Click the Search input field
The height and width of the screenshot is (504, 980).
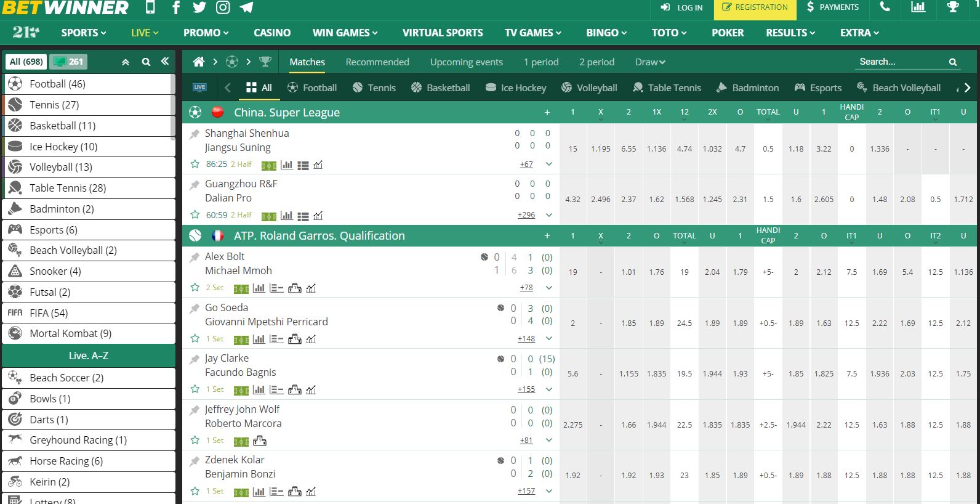pyautogui.click(x=902, y=62)
